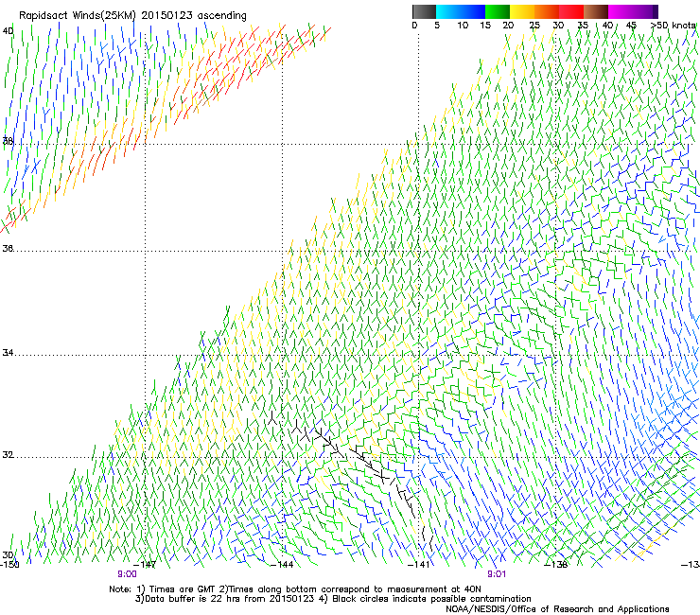
Task: Click the '>50 knots' legend label
Action: (x=674, y=25)
